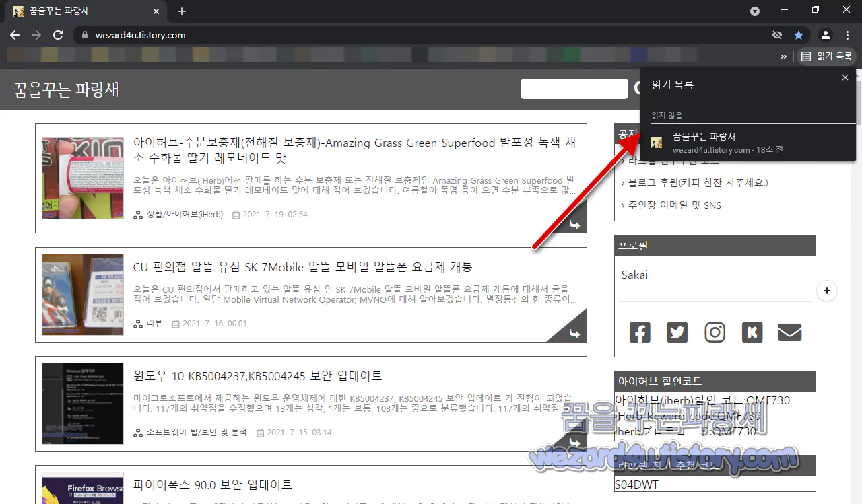862x504 pixels.
Task: Open the CU 편의점 알뜰 유심 post
Action: coord(303,267)
